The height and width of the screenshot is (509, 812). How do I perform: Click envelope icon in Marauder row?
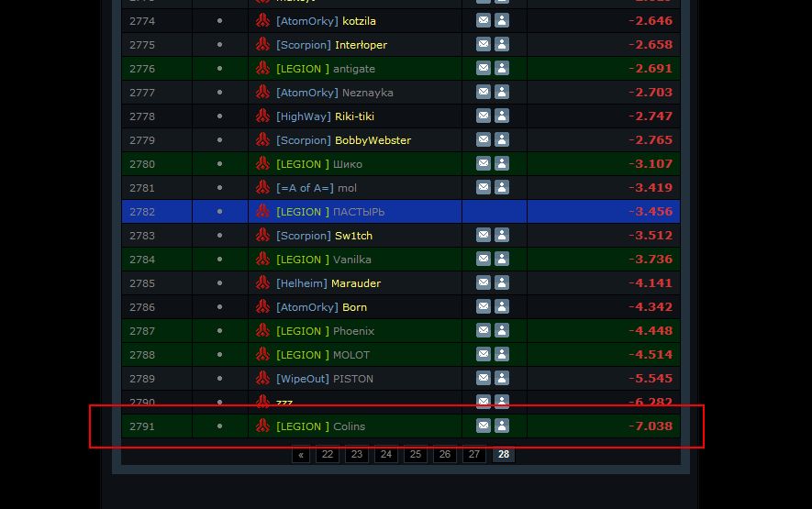484,282
